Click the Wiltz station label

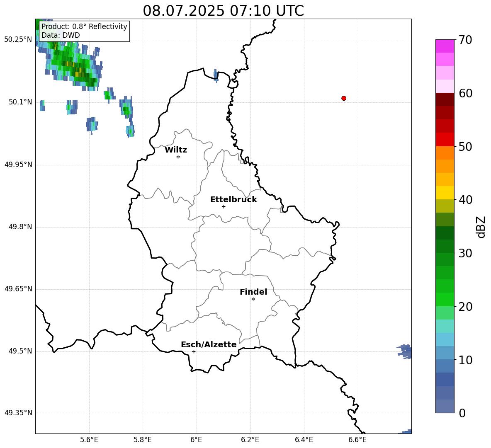coord(176,150)
